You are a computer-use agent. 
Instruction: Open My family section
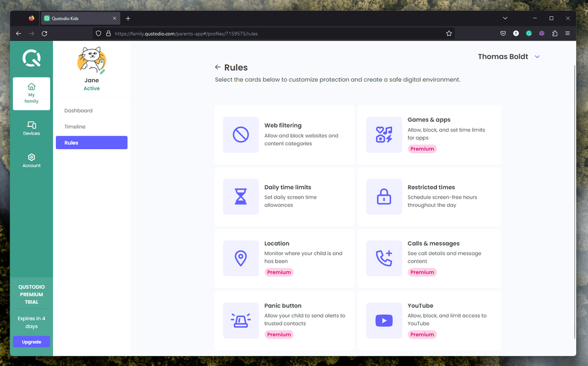(32, 93)
